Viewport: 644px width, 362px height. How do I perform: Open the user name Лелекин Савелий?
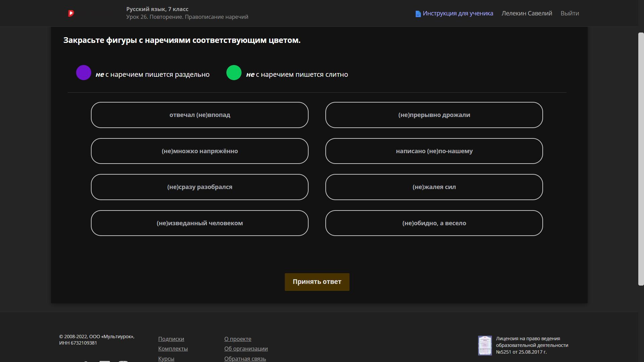click(x=527, y=13)
